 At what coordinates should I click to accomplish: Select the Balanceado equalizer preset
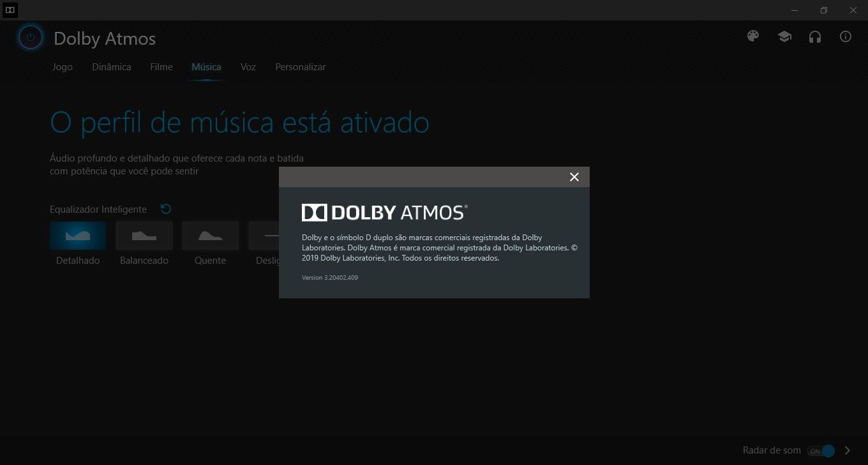pos(144,236)
